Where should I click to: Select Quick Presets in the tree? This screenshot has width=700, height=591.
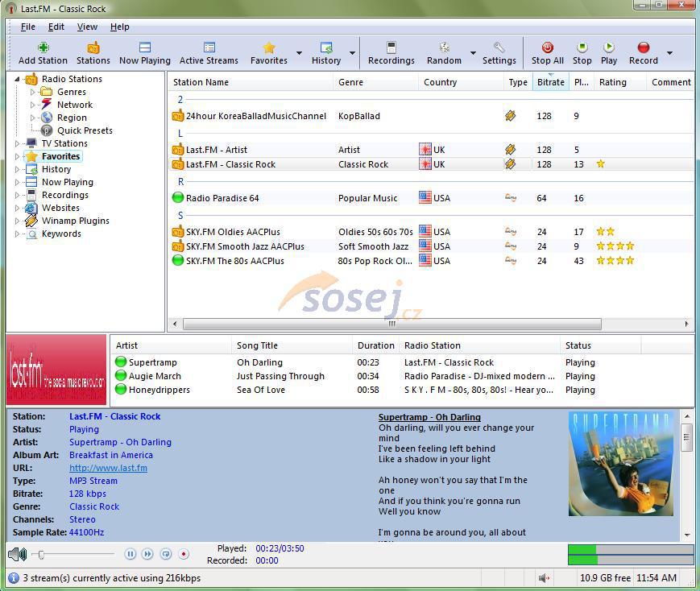pyautogui.click(x=85, y=130)
